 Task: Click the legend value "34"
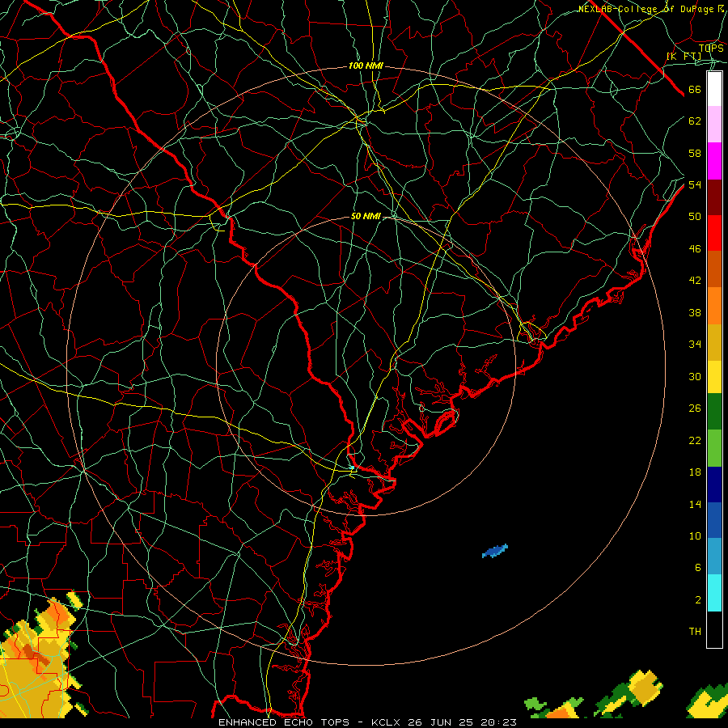695,345
